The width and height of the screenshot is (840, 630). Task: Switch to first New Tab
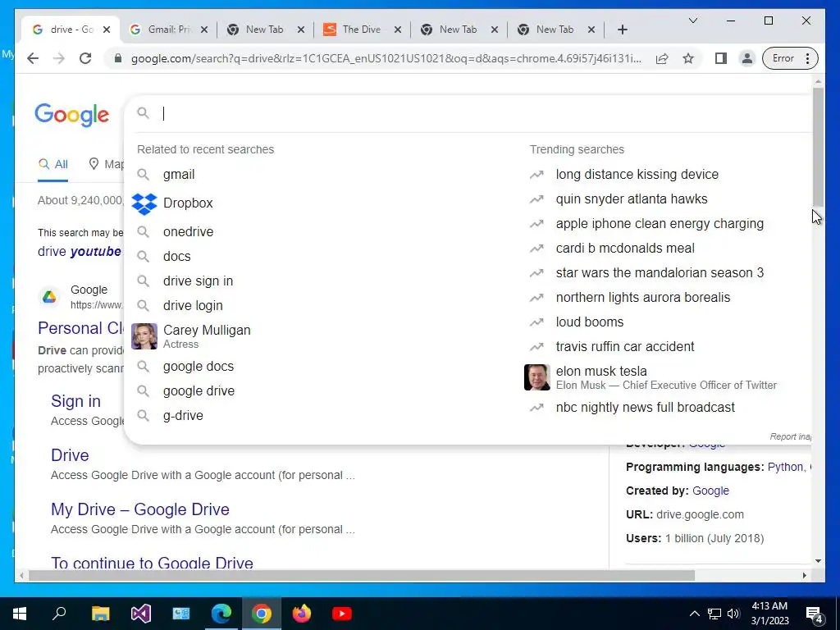[x=265, y=30]
